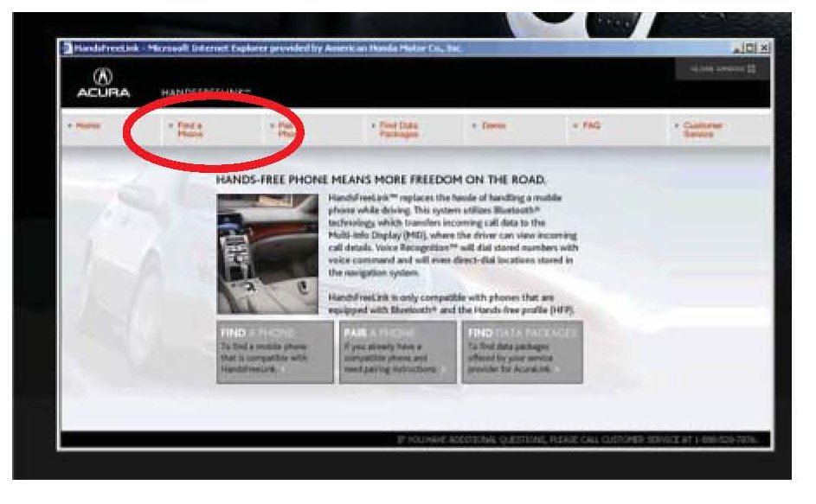Click the Hands-Free Phone headline text
The height and width of the screenshot is (504, 816).
click(381, 180)
